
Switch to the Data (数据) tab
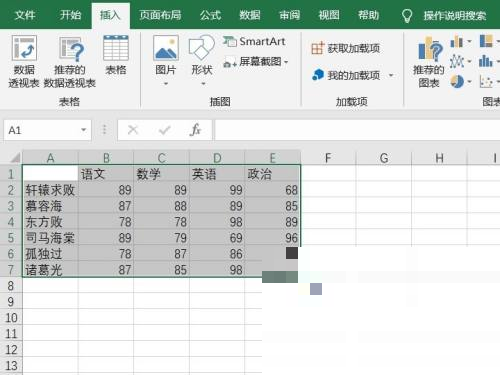[x=250, y=15]
